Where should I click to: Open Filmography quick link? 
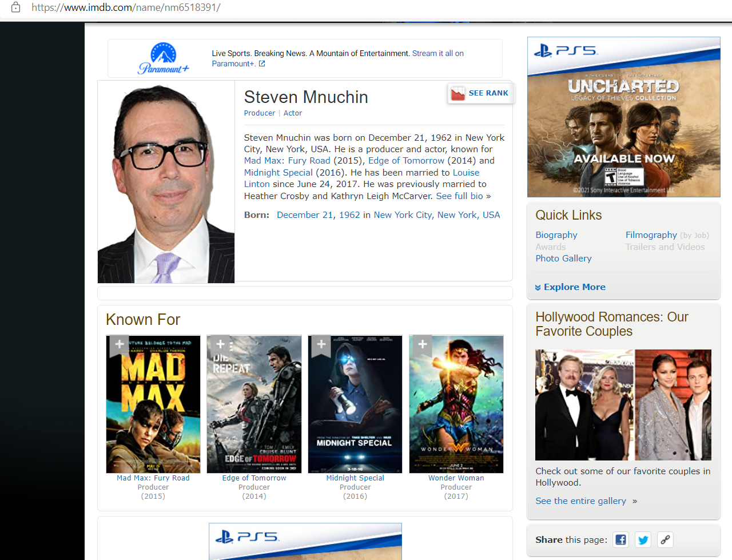[x=651, y=235]
